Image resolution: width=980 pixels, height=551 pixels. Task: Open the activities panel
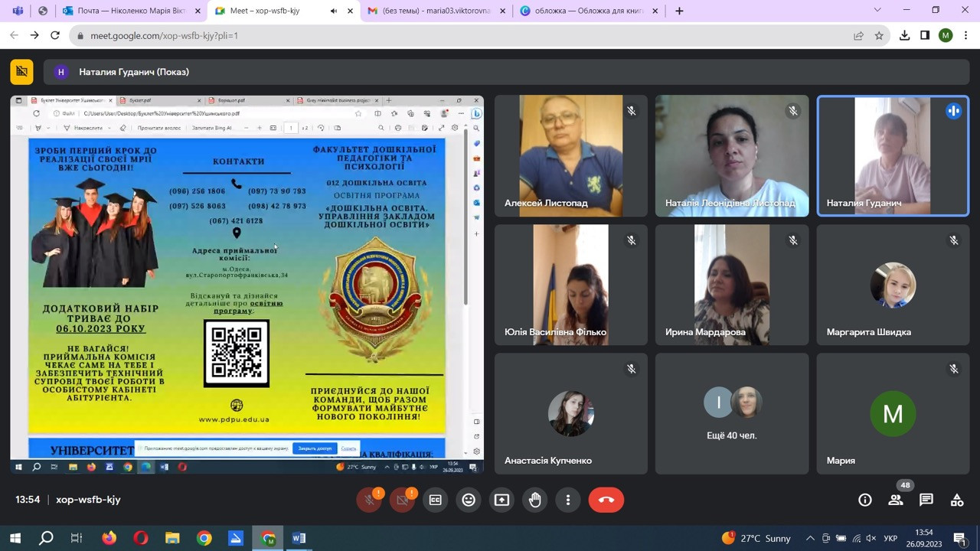point(957,500)
